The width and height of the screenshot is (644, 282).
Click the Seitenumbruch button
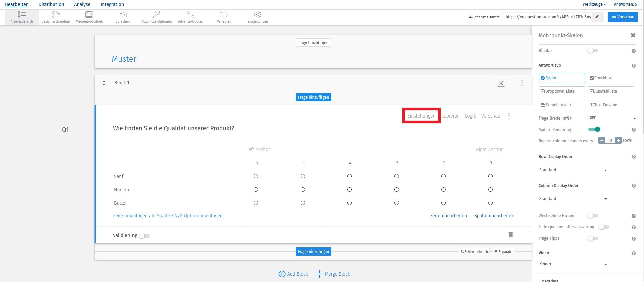point(474,252)
